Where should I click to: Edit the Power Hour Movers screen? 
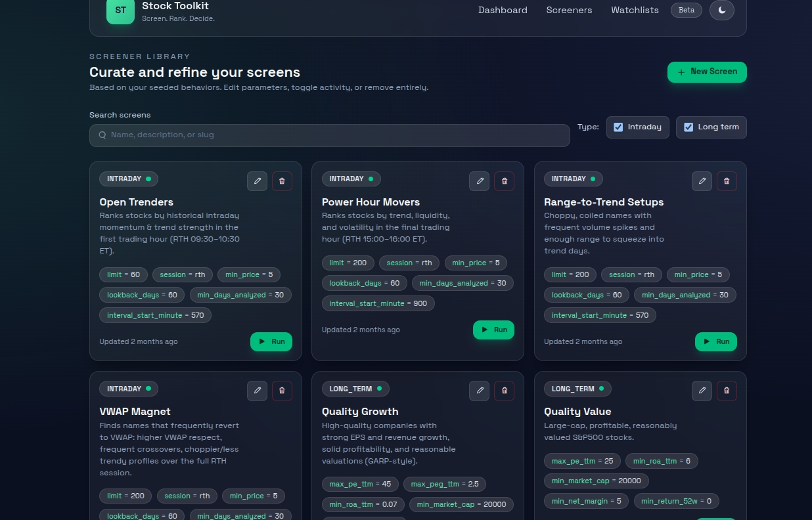pos(479,181)
